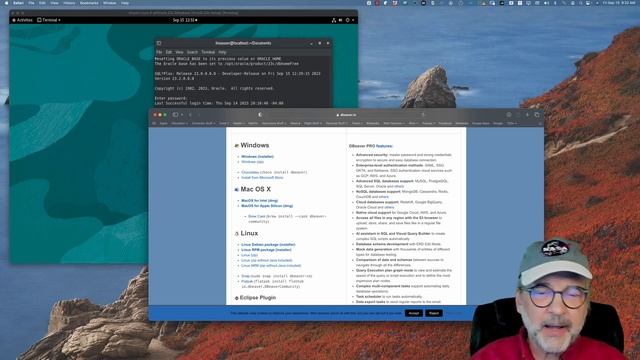Open the terminal window's Edit menu
640x360 pixels.
tap(169, 52)
